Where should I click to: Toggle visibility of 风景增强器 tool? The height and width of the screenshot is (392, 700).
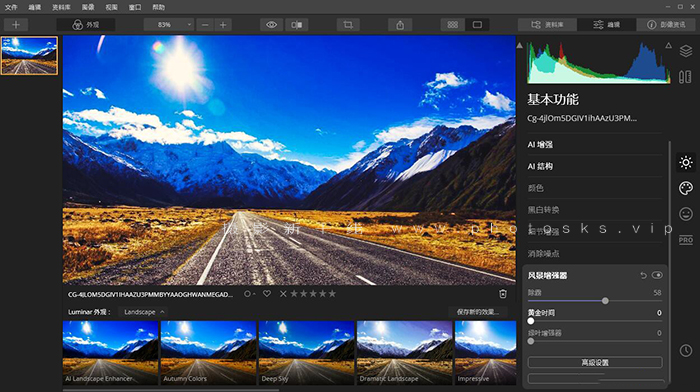tap(657, 275)
